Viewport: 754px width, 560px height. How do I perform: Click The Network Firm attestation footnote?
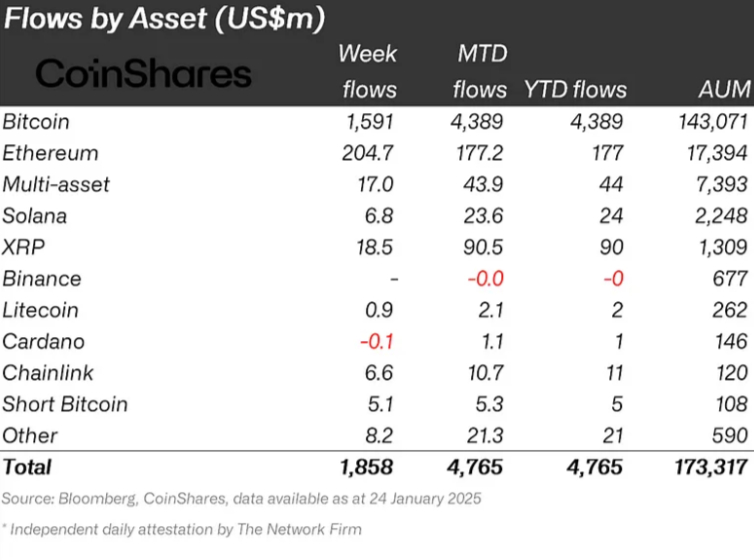183,529
